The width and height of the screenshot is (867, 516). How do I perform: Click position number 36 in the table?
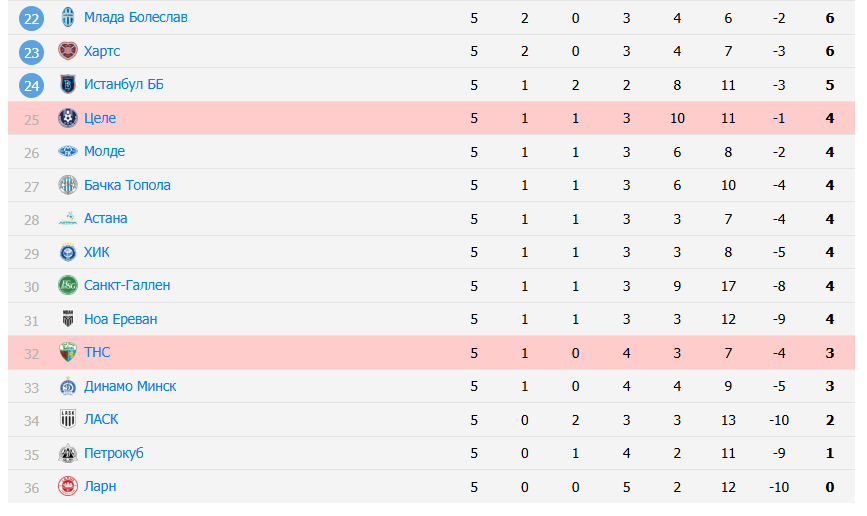pyautogui.click(x=31, y=486)
